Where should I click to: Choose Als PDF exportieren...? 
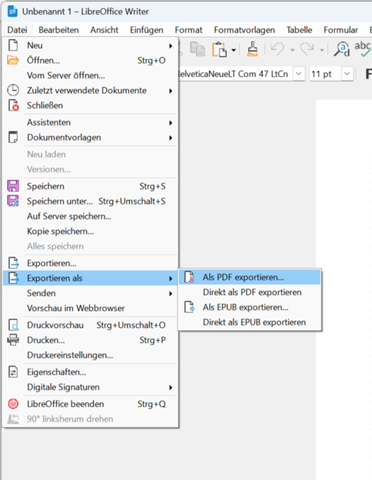click(x=250, y=277)
